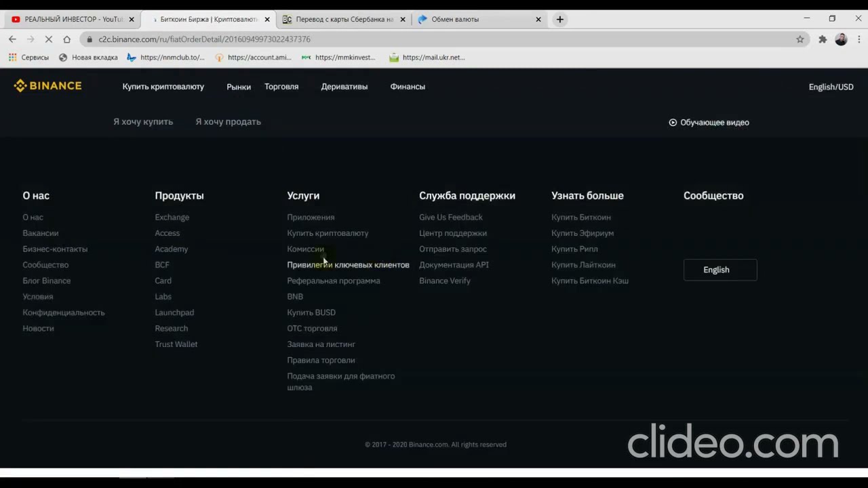Open the Условия link
Image resolution: width=868 pixels, height=488 pixels.
point(38,297)
